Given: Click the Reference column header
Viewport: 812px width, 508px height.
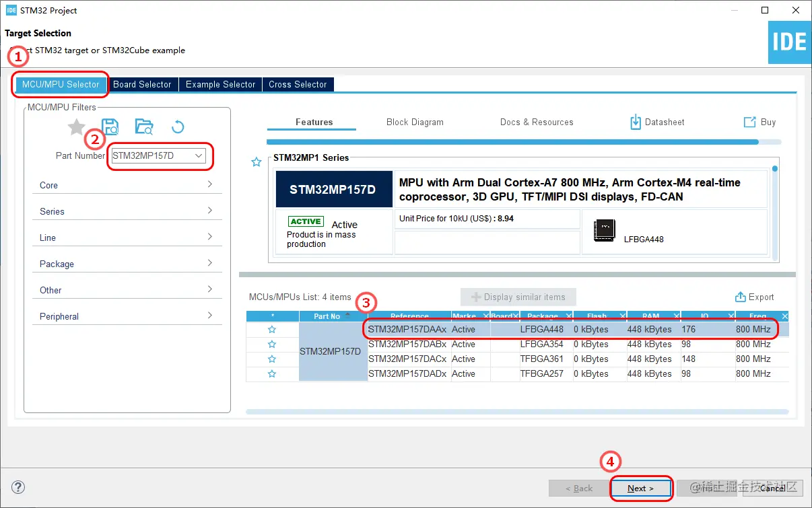Looking at the screenshot, I should [409, 316].
